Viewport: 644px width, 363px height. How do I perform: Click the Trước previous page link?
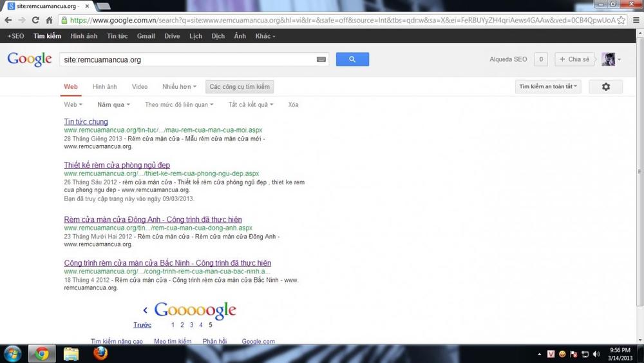click(142, 325)
